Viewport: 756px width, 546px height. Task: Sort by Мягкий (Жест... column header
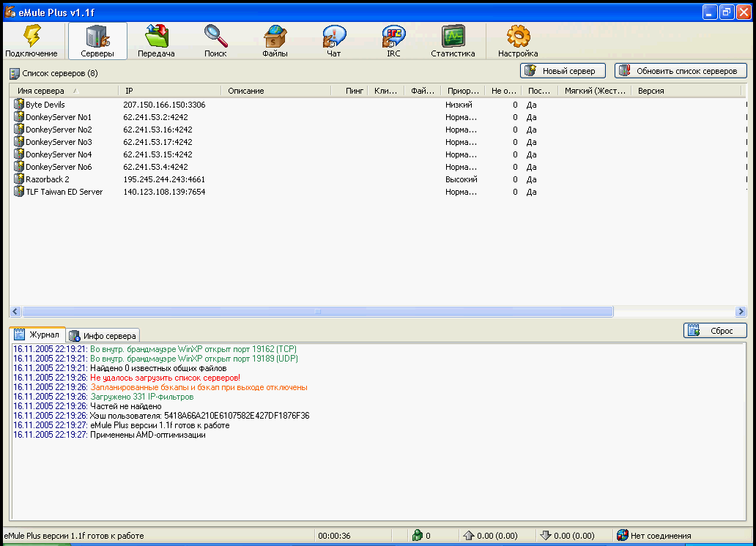595,91
